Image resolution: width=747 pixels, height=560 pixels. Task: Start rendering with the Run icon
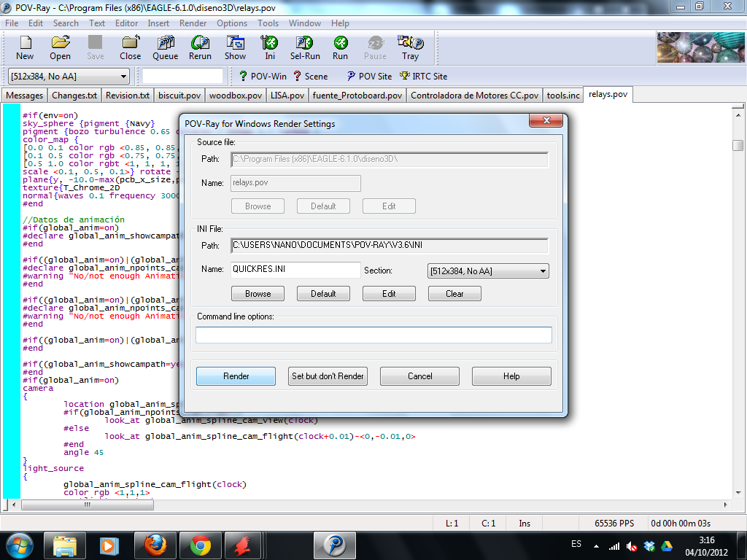340,47
